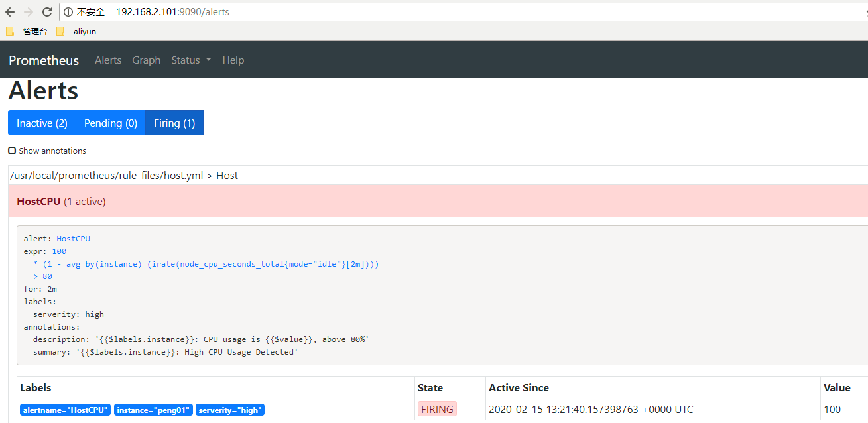Screen dimensions: 868x423
Task: Click the summary annotation line
Action: click(x=166, y=352)
